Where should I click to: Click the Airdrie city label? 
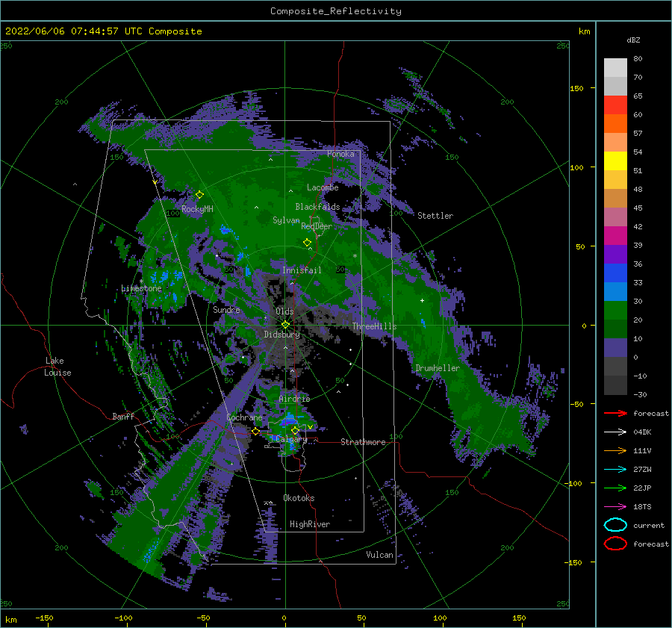[x=294, y=399]
